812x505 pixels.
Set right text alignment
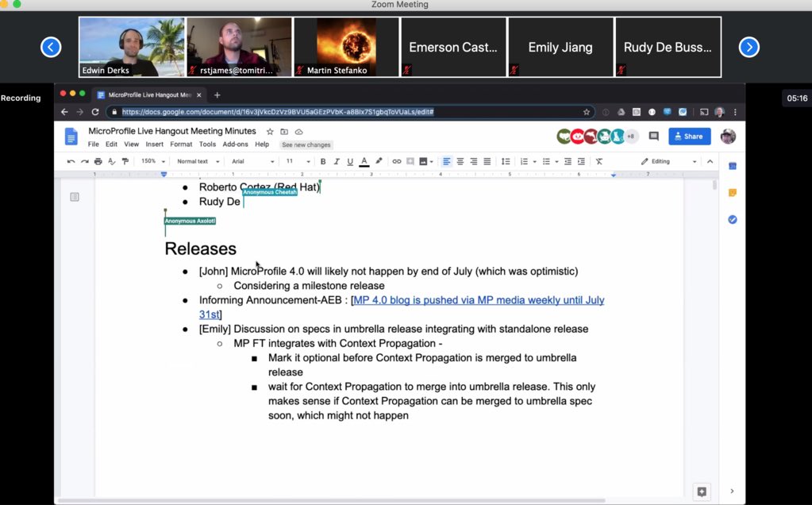[x=473, y=162]
